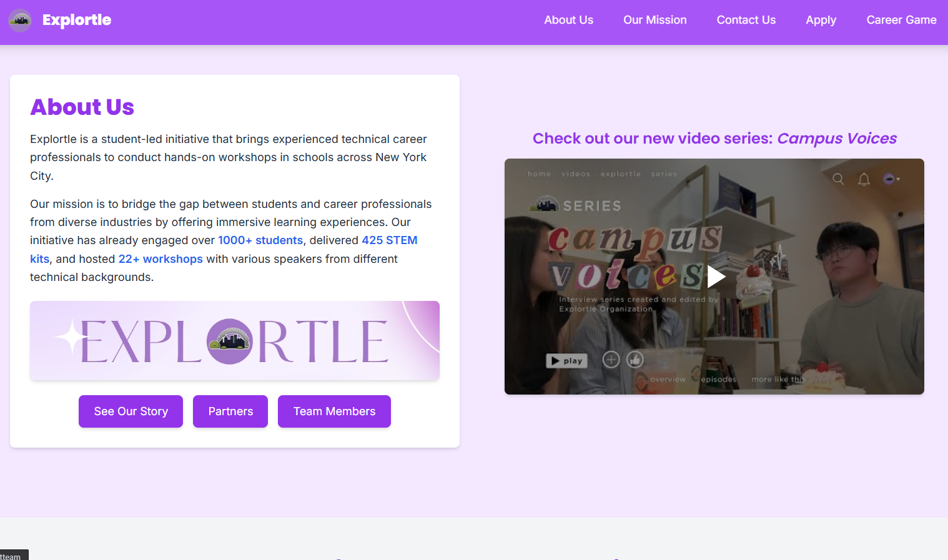View Team Members button
This screenshot has width=948, height=560.
(334, 411)
